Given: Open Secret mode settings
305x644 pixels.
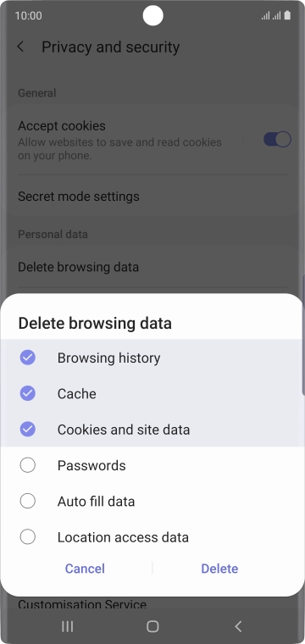Looking at the screenshot, I should click(x=152, y=197).
